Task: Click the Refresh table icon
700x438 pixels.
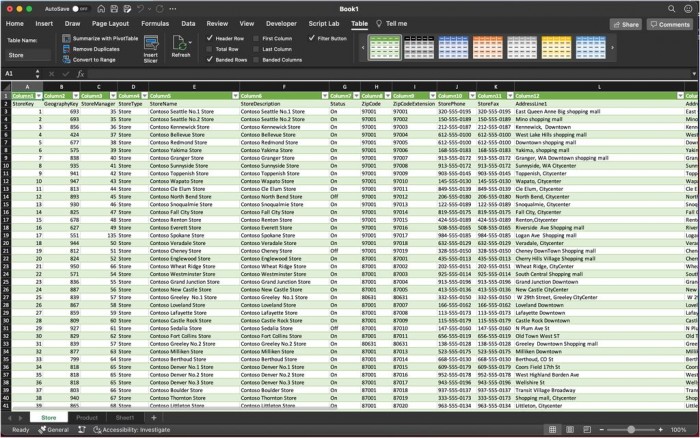Action: [180, 43]
